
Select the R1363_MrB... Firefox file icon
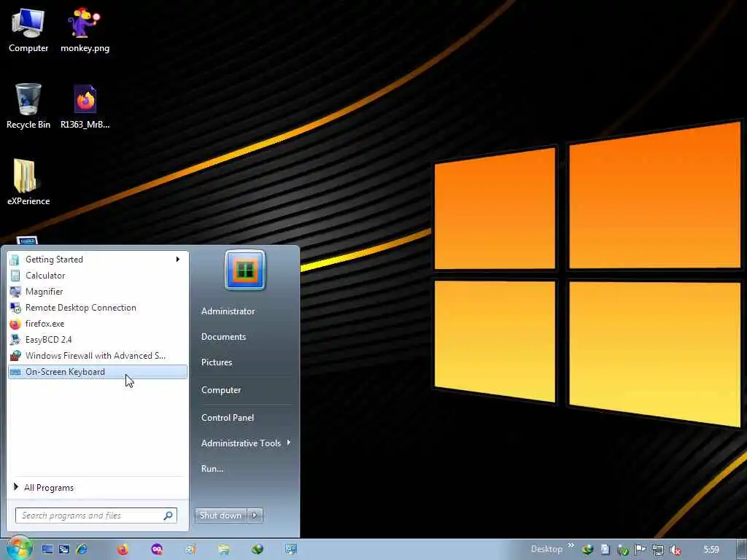(85, 106)
